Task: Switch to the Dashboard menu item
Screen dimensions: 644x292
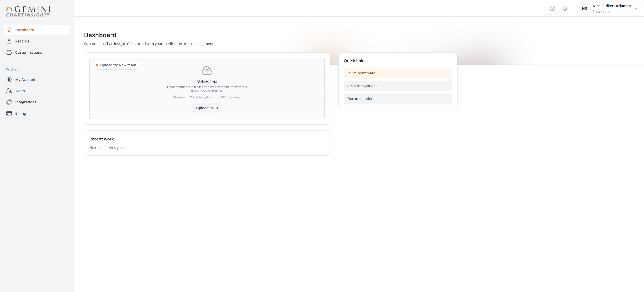Action: (x=24, y=30)
